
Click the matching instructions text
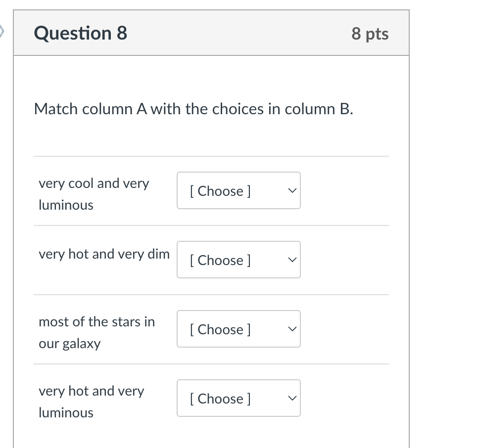pyautogui.click(x=193, y=109)
